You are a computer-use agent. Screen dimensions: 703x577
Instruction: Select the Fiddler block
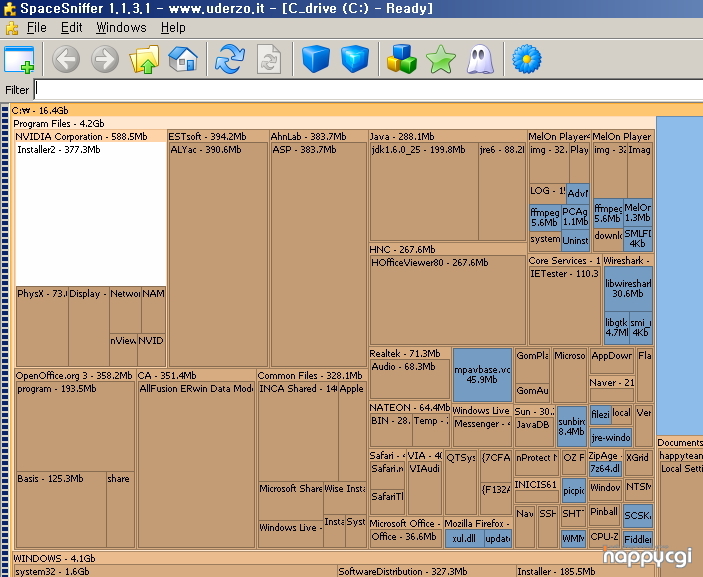(638, 539)
